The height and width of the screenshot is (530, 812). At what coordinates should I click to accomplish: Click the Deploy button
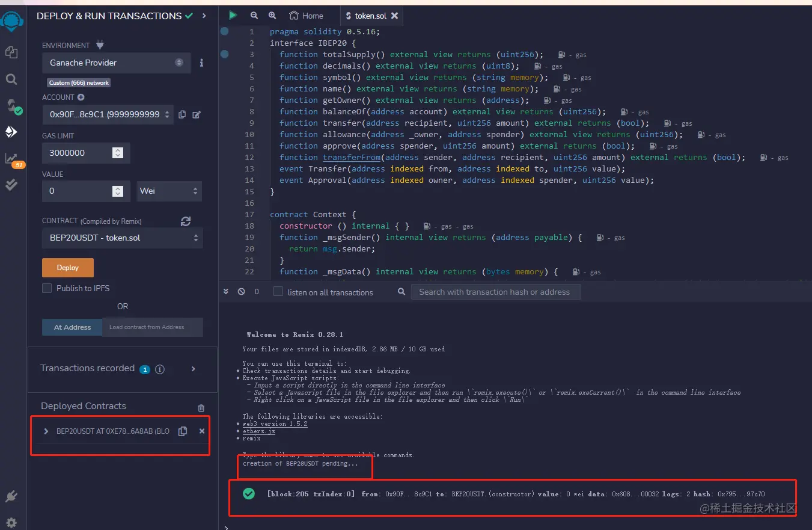click(x=68, y=268)
